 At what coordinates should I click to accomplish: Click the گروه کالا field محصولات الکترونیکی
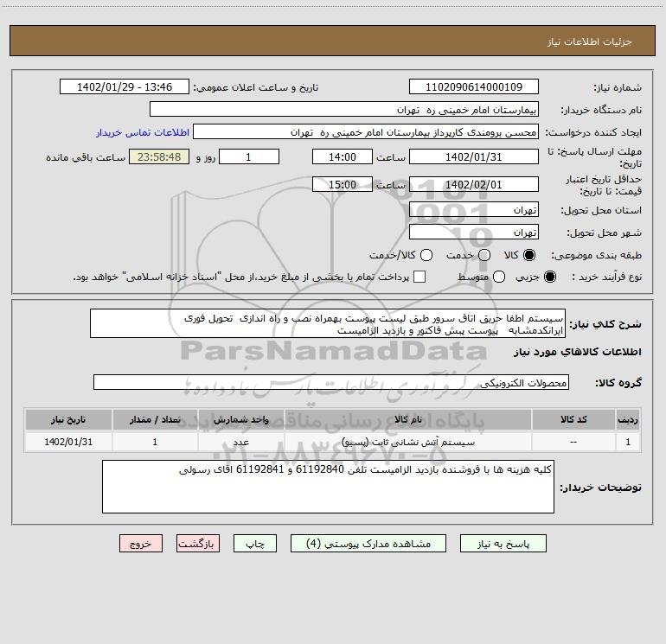click(x=331, y=382)
